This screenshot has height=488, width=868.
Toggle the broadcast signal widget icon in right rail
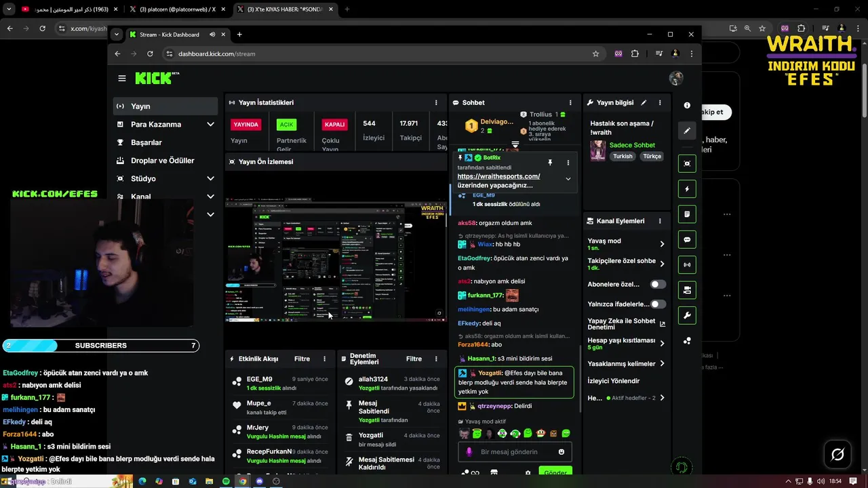(687, 265)
